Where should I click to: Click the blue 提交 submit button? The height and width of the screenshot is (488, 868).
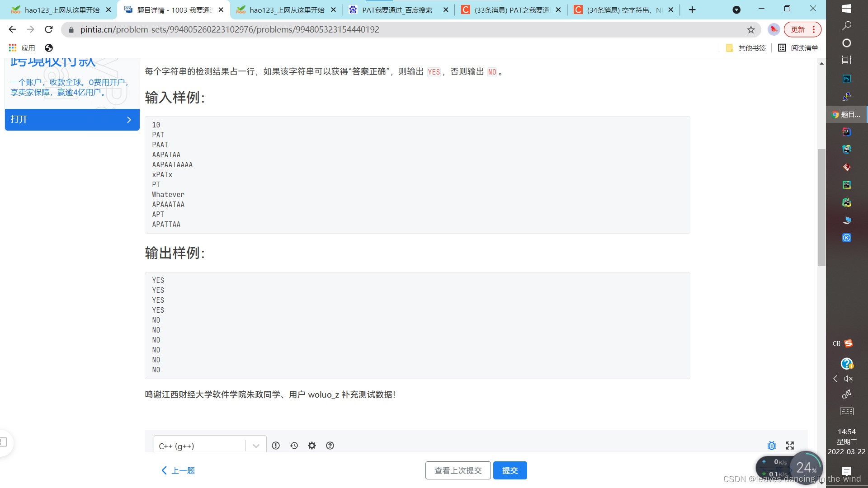pyautogui.click(x=510, y=470)
